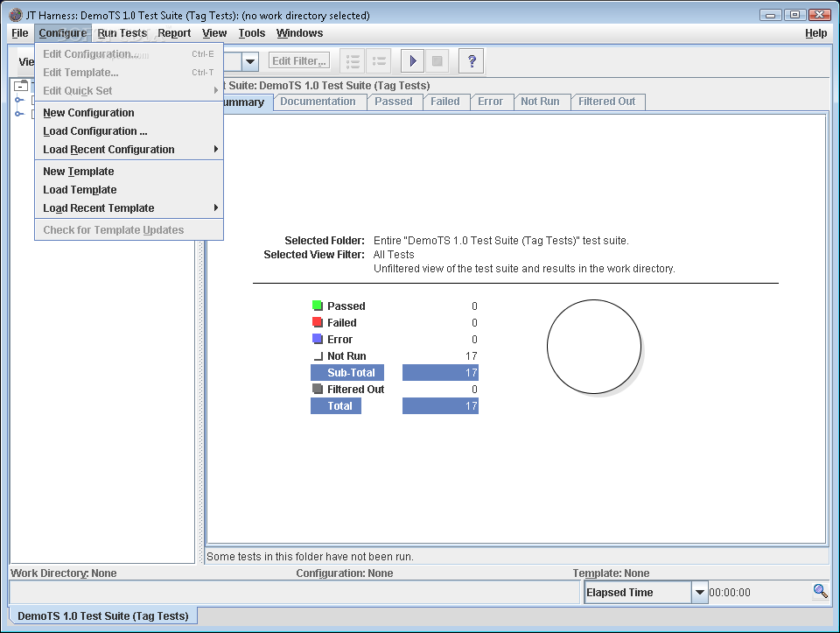Open the View menu
Image resolution: width=840 pixels, height=633 pixels.
pyautogui.click(x=214, y=33)
